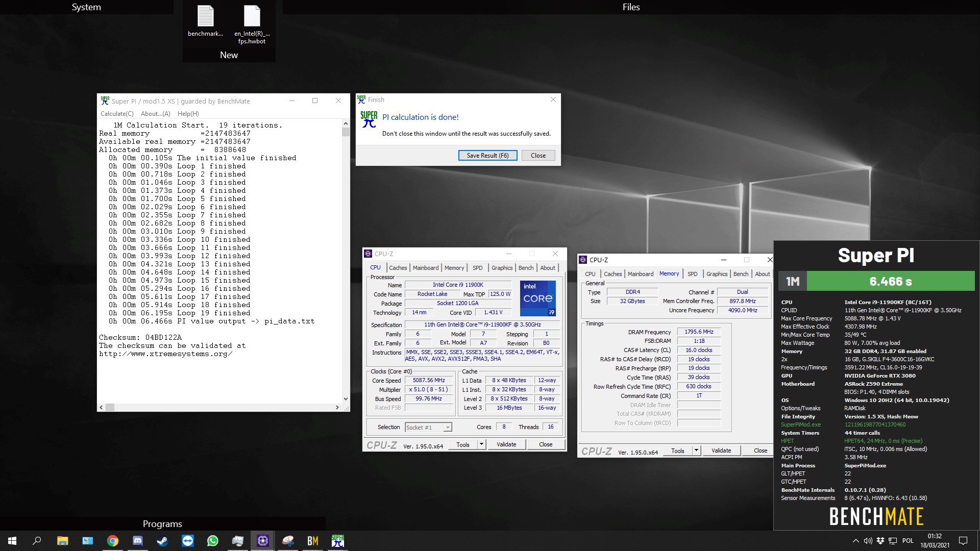This screenshot has height=551, width=980.
Task: Open Dropbox tray icon
Action: pos(880,541)
